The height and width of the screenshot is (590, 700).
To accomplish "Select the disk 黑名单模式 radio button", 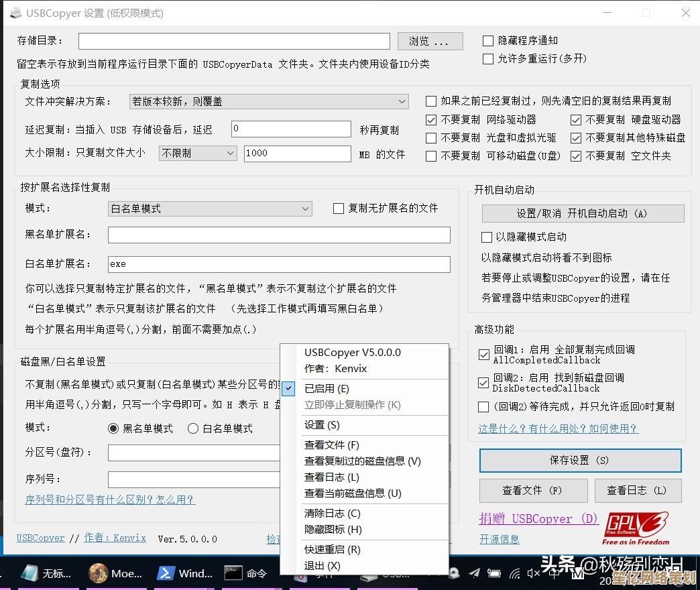I will [113, 428].
